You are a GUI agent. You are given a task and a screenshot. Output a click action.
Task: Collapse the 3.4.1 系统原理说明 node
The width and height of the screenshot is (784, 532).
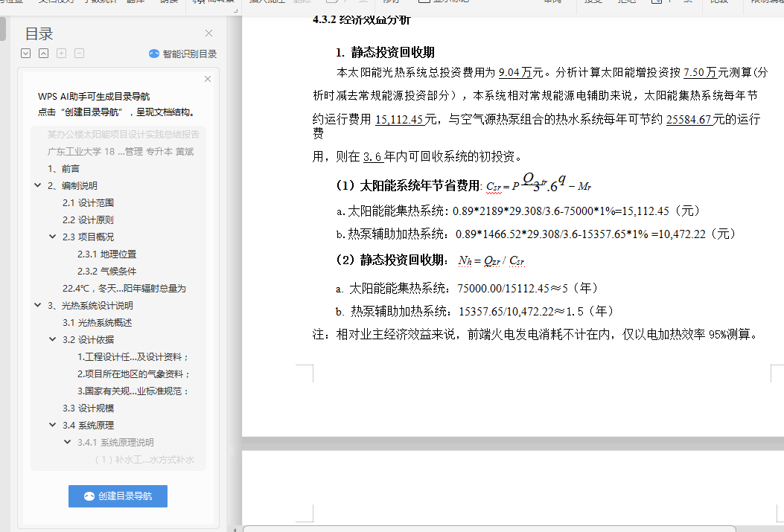tap(68, 442)
